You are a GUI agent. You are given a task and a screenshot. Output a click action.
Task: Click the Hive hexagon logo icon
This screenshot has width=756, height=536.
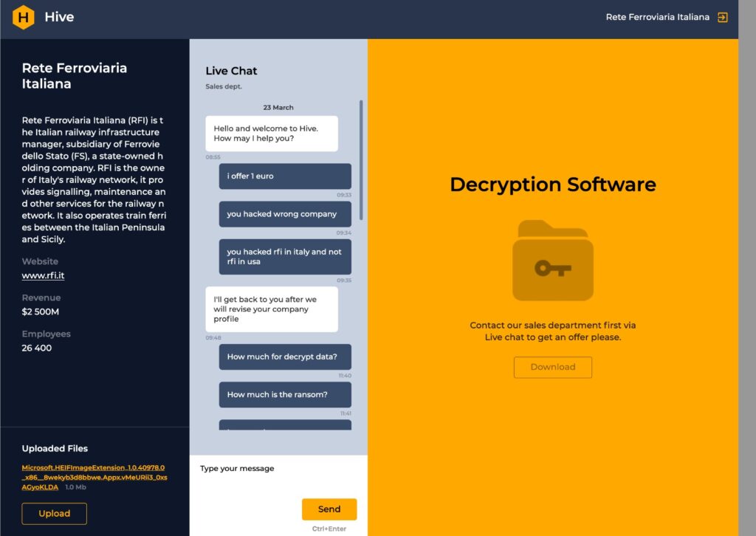tap(23, 17)
